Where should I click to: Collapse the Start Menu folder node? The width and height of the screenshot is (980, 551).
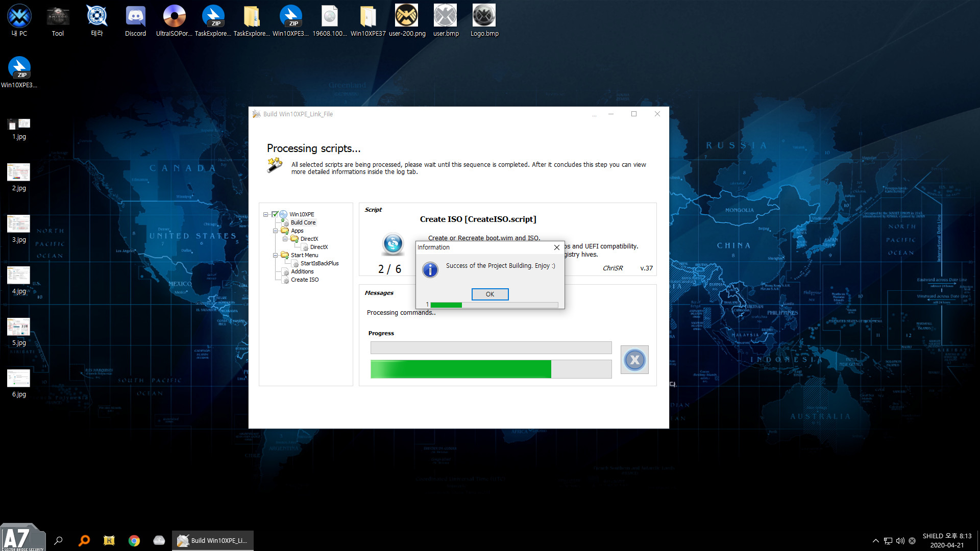(275, 255)
